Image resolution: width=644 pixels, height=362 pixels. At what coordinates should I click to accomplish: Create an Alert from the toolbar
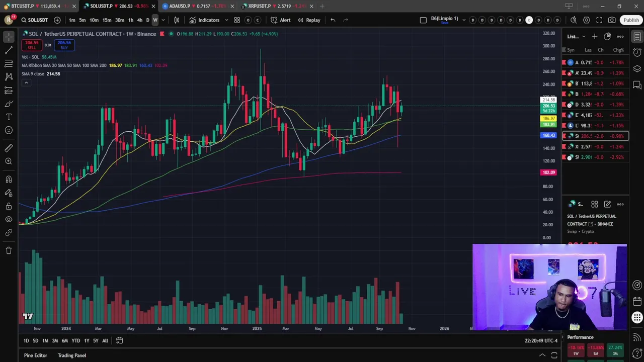click(x=280, y=20)
